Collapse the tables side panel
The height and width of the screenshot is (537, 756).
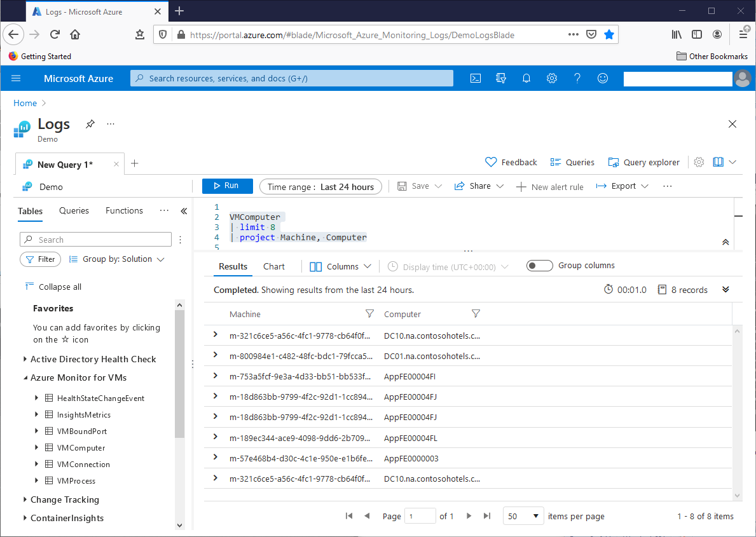pyautogui.click(x=184, y=211)
